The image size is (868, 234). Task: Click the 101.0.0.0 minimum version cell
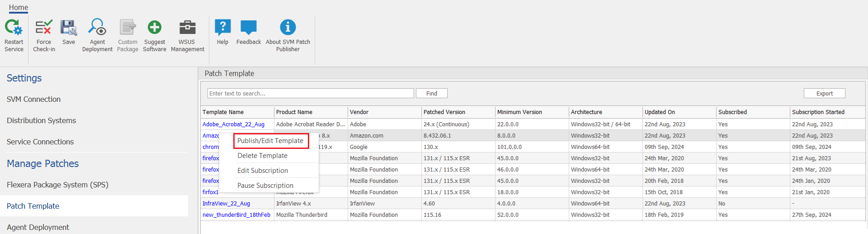[x=532, y=147]
